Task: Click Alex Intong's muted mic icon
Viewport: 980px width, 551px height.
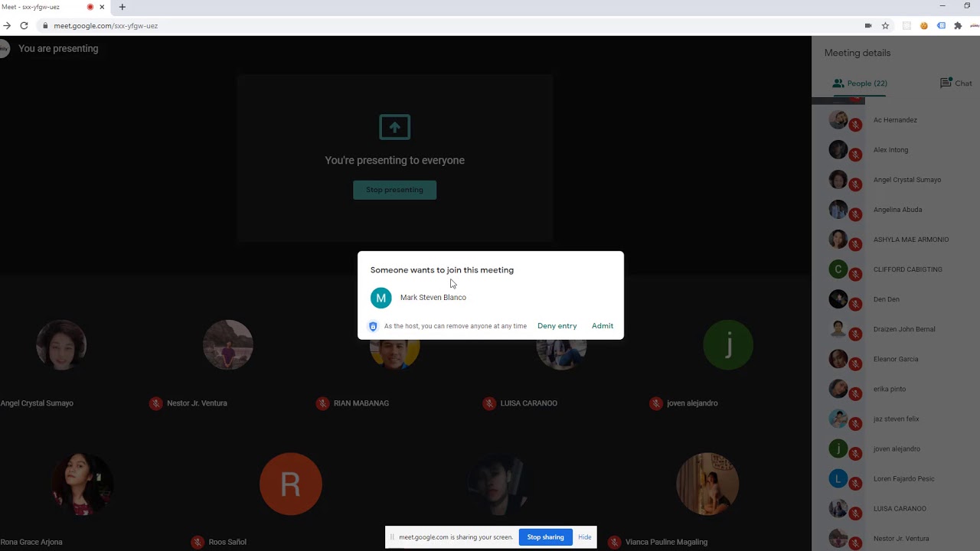Action: tap(856, 155)
